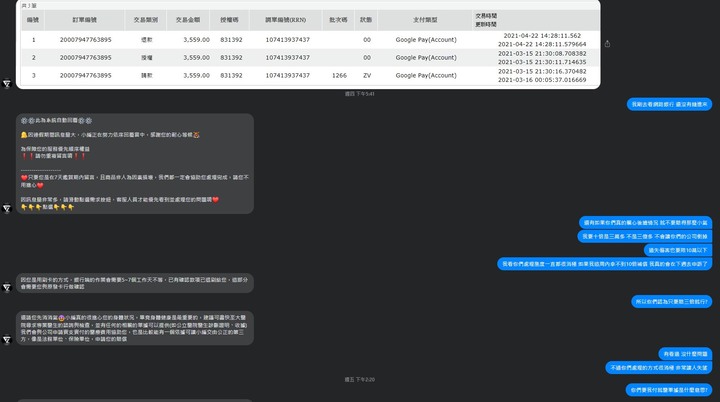Click the '授權碼' column header
The image size is (720, 402).
pyautogui.click(x=229, y=20)
